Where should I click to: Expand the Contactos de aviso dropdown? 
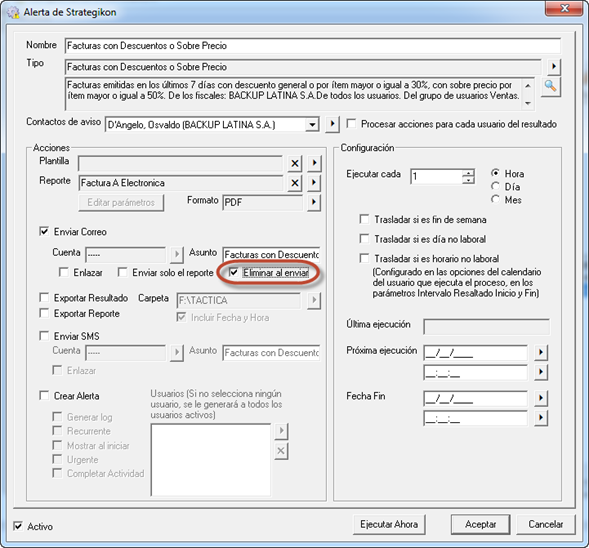click(312, 124)
